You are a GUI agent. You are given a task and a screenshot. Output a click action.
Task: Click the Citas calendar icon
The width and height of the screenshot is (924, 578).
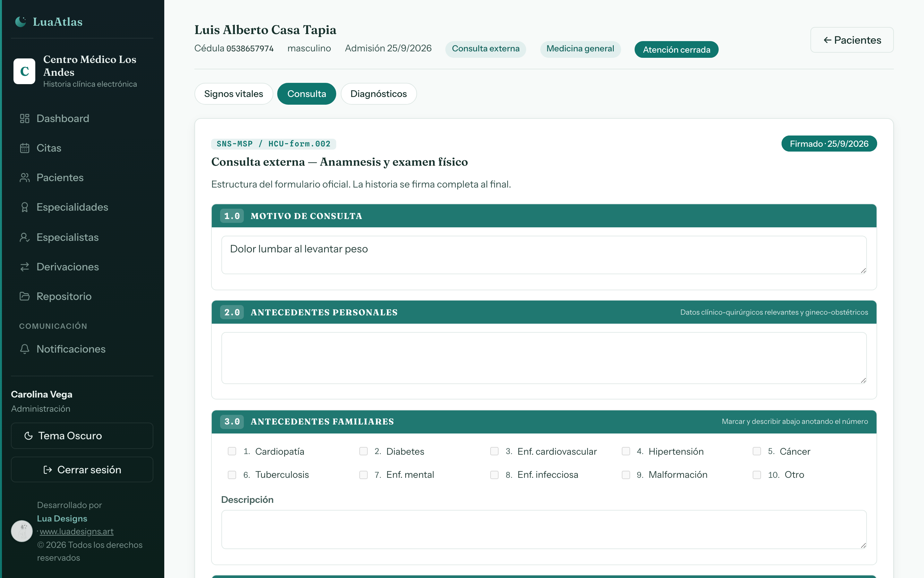(x=25, y=148)
